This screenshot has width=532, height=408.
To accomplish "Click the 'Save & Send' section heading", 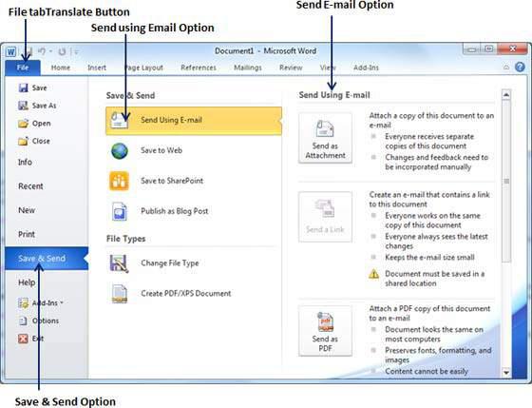I will click(x=130, y=95).
